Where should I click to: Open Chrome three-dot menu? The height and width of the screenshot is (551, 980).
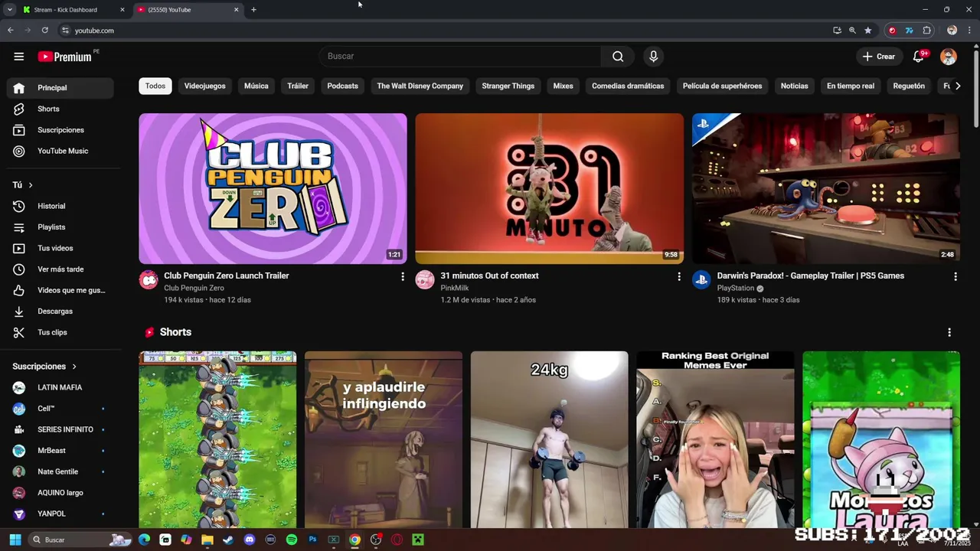pos(969,31)
